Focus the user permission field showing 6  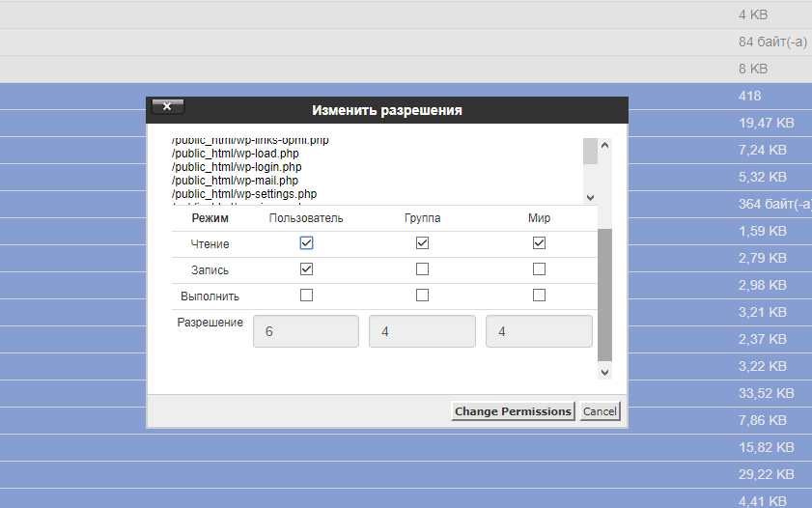click(306, 331)
